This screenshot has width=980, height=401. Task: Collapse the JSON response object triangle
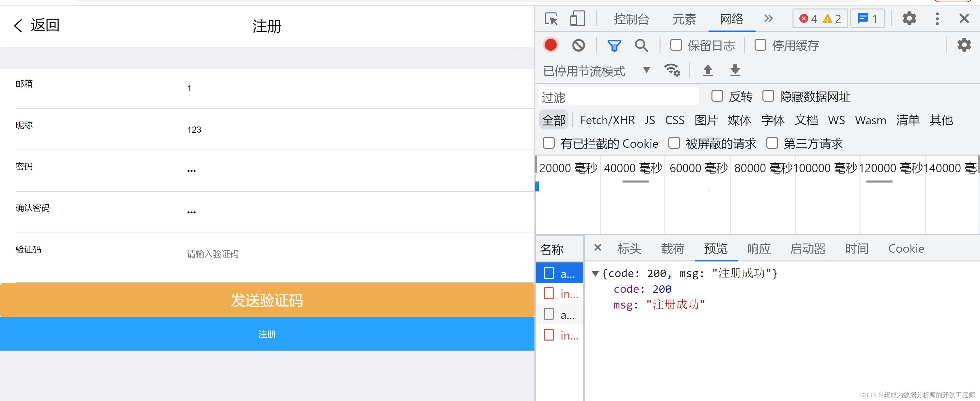[x=595, y=274]
